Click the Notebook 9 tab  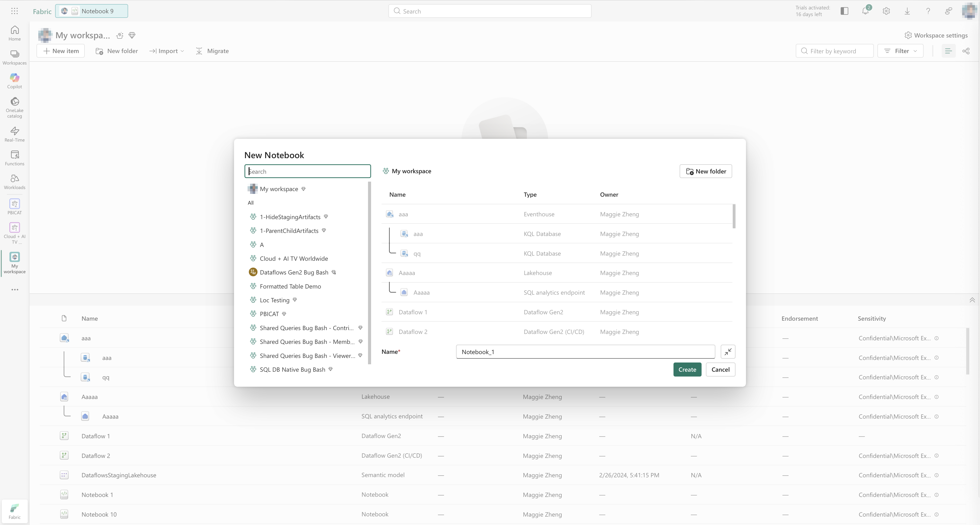click(x=92, y=11)
